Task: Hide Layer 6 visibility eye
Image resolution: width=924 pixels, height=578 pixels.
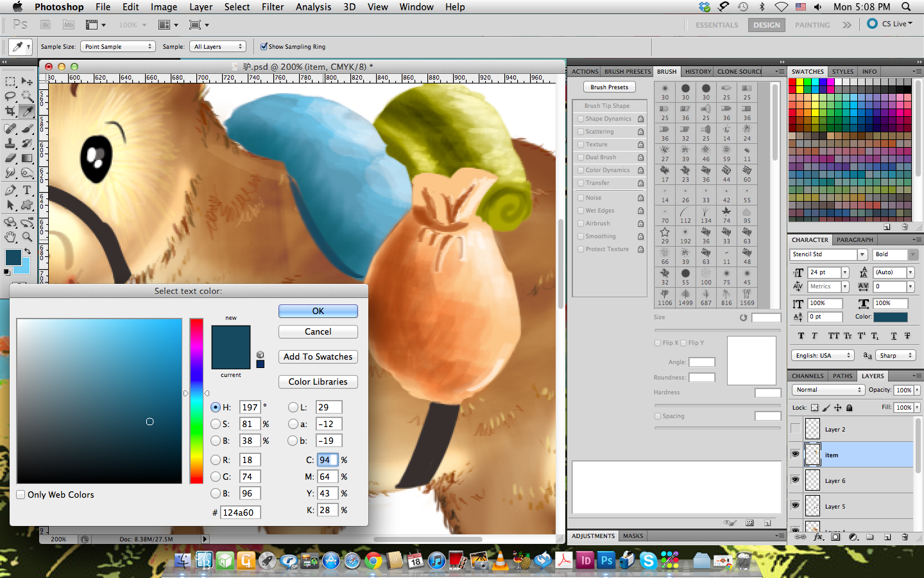Action: coord(796,480)
